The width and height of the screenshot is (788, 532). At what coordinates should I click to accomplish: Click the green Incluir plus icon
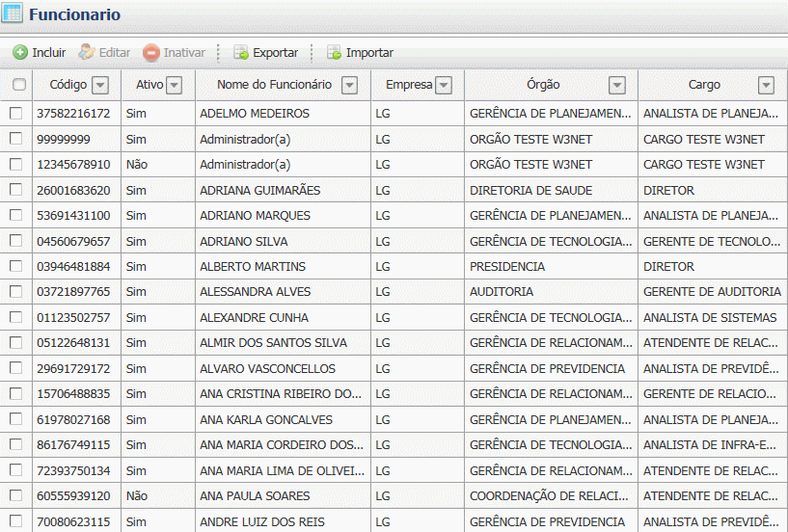tap(20, 53)
